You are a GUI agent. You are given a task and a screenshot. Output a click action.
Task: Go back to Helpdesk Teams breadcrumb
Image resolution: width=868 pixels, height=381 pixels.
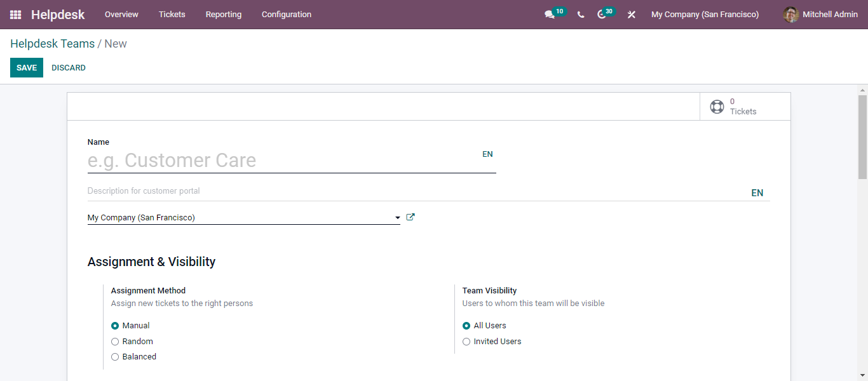[x=52, y=44]
